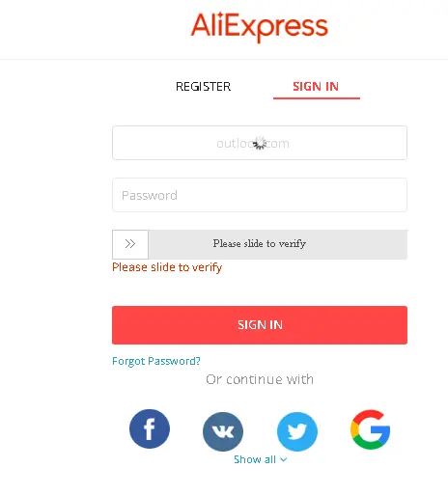Continue with the Twitter bird icon
Image resolution: width=448 pixels, height=496 pixels.
tap(297, 431)
